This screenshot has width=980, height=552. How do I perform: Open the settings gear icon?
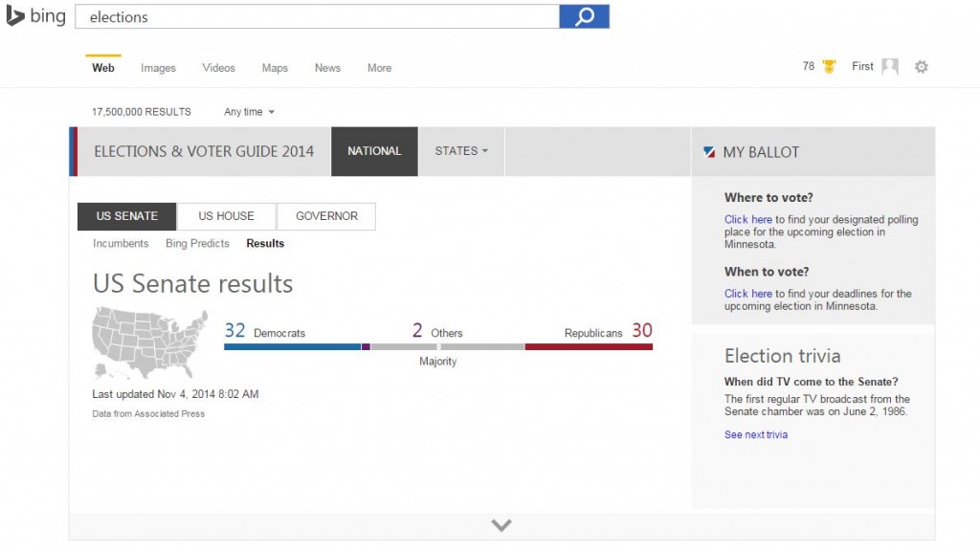coord(922,67)
